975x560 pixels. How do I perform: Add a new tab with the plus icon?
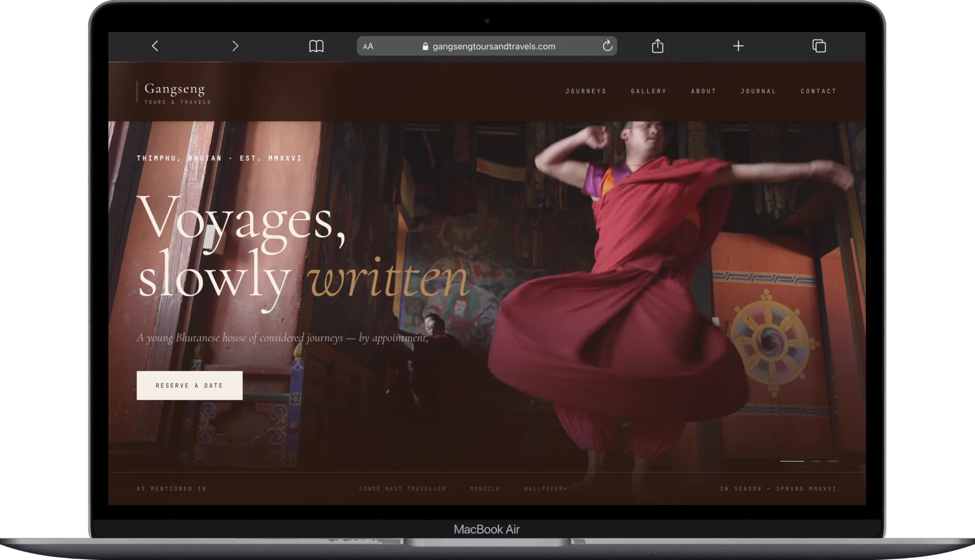[738, 46]
